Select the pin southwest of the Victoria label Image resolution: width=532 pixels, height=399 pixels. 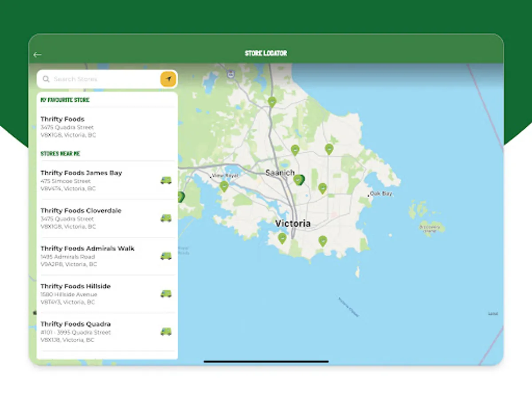click(282, 239)
